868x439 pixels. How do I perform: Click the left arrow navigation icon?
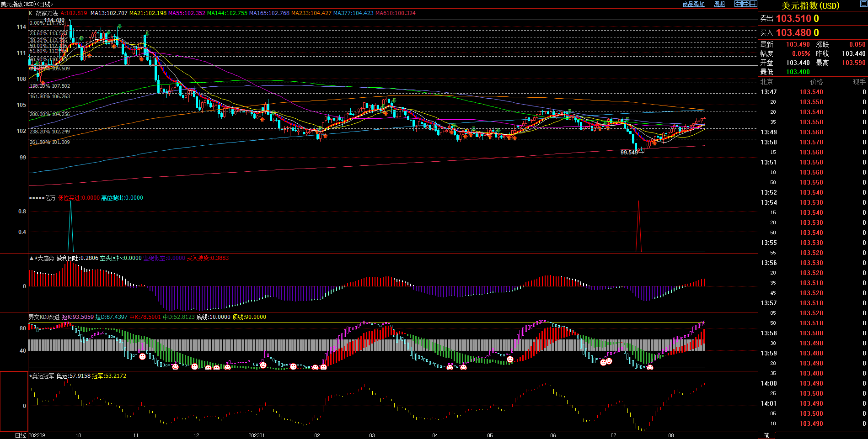(x=738, y=4)
